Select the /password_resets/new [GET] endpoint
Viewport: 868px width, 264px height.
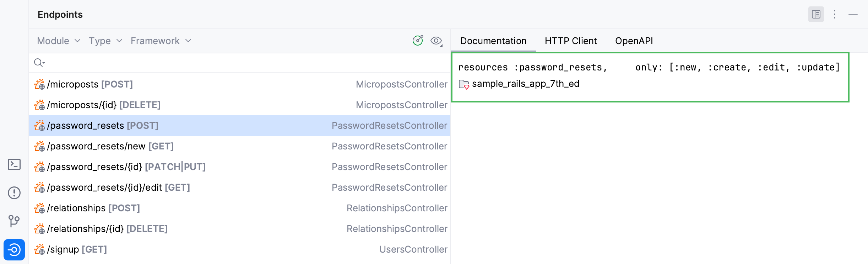[x=110, y=146]
